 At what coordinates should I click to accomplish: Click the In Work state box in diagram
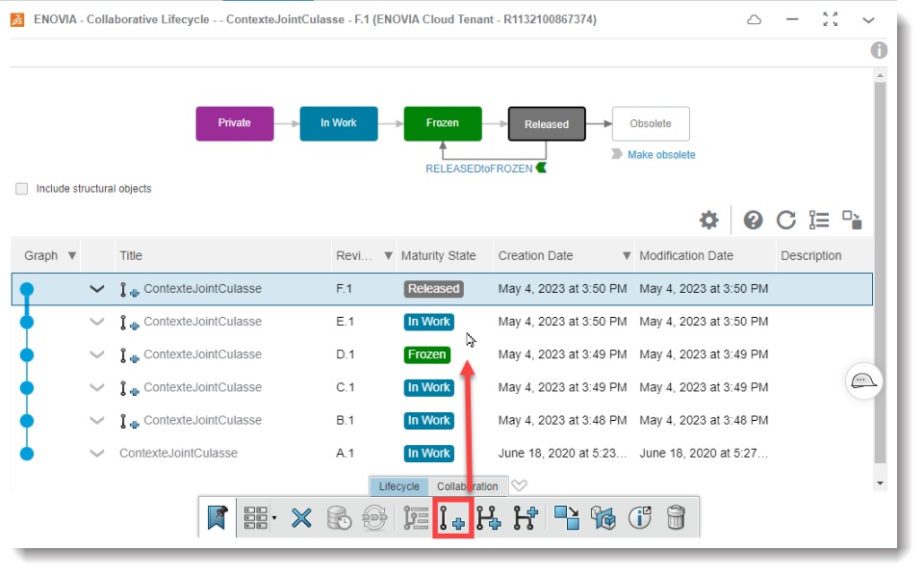coord(339,123)
